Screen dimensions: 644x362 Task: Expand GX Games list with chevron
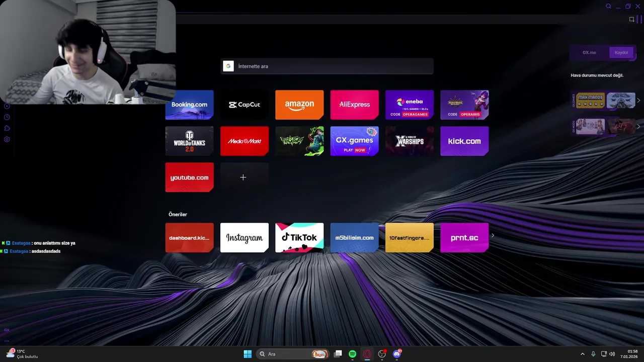[x=638, y=101]
